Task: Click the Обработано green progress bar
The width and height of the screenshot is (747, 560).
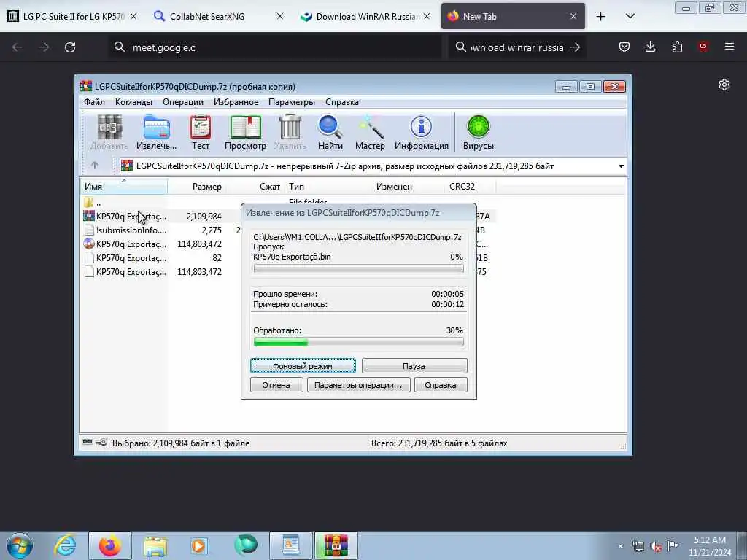Action: 358,342
